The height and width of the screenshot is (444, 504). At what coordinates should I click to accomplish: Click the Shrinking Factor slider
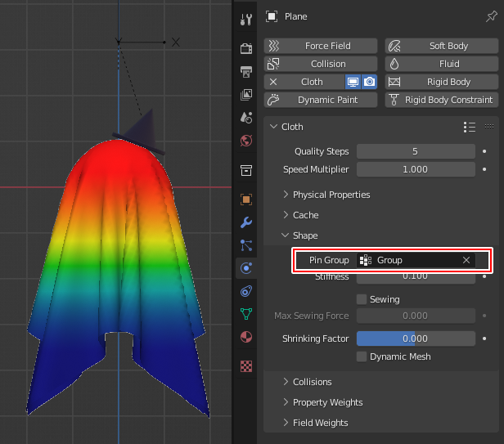coord(416,339)
